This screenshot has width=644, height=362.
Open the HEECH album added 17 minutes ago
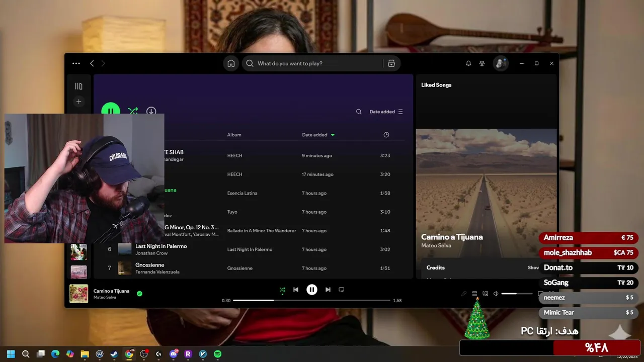coord(234,174)
